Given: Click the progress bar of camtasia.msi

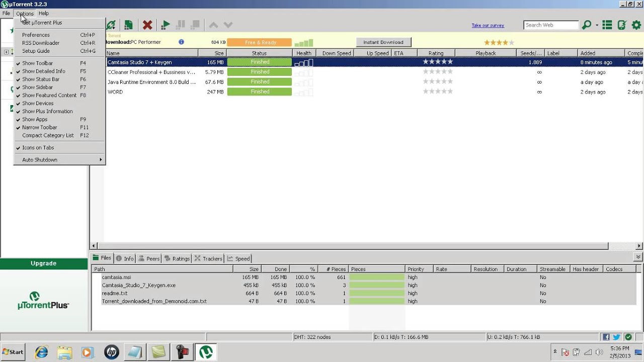Looking at the screenshot, I should 377,277.
